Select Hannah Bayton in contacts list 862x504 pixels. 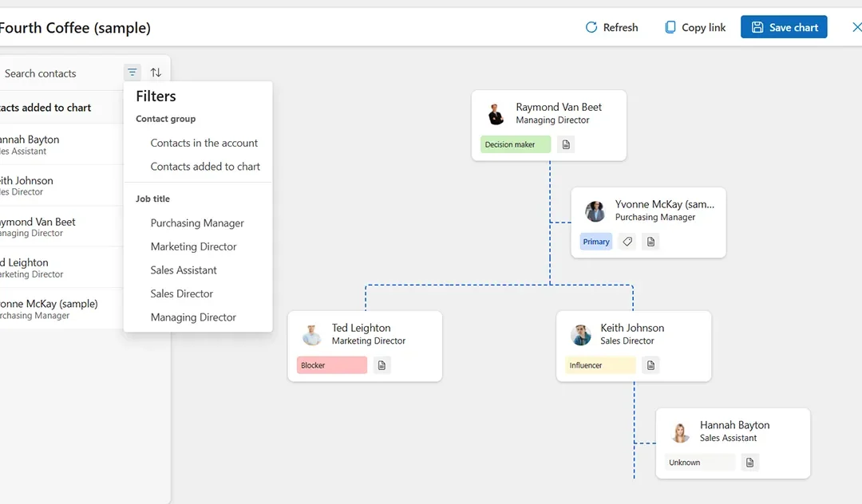[x=61, y=145]
